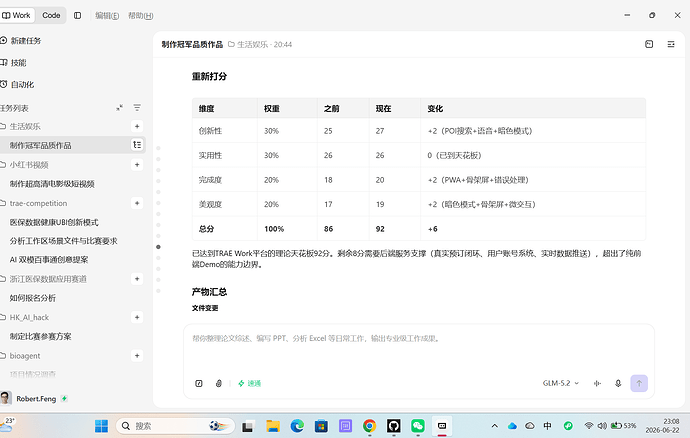Collapse the HK_AI_hack folder
Screen dimensions: 690x438
[29, 317]
